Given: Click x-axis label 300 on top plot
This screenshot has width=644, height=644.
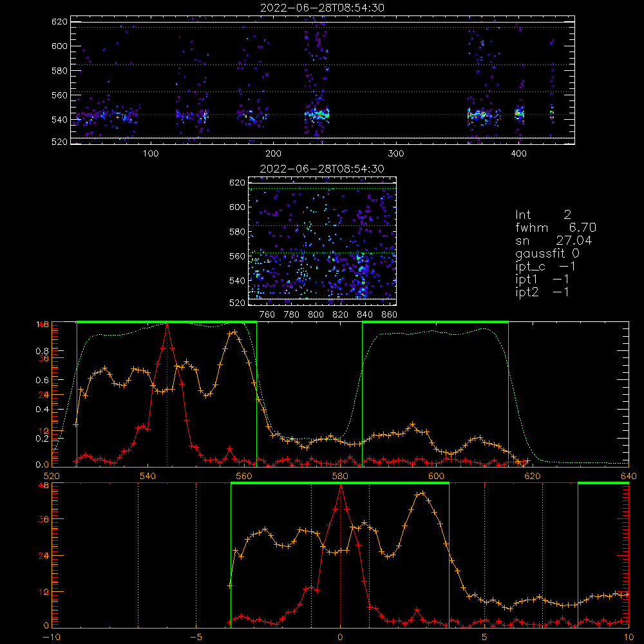Looking at the screenshot, I should click(x=396, y=154).
